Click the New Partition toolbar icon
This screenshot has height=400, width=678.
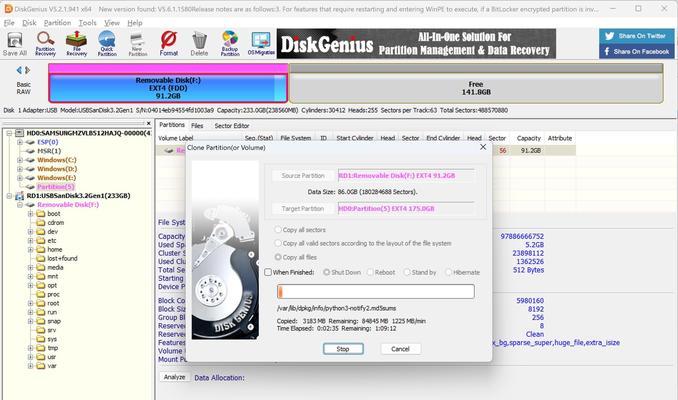tap(138, 44)
